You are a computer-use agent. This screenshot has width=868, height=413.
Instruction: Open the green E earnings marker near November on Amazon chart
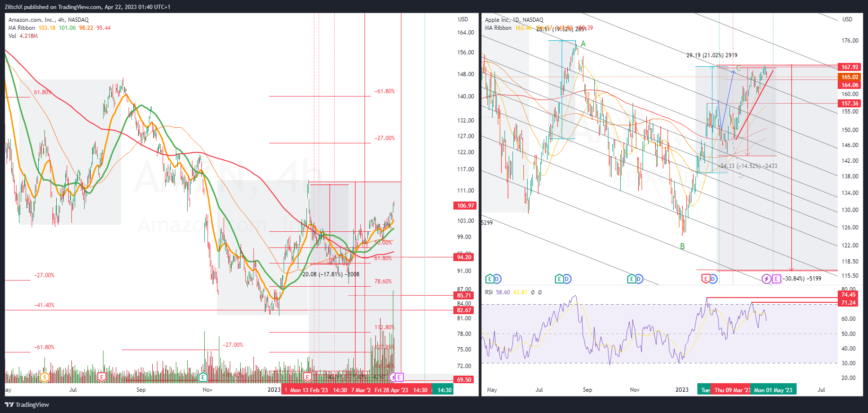coord(203,377)
